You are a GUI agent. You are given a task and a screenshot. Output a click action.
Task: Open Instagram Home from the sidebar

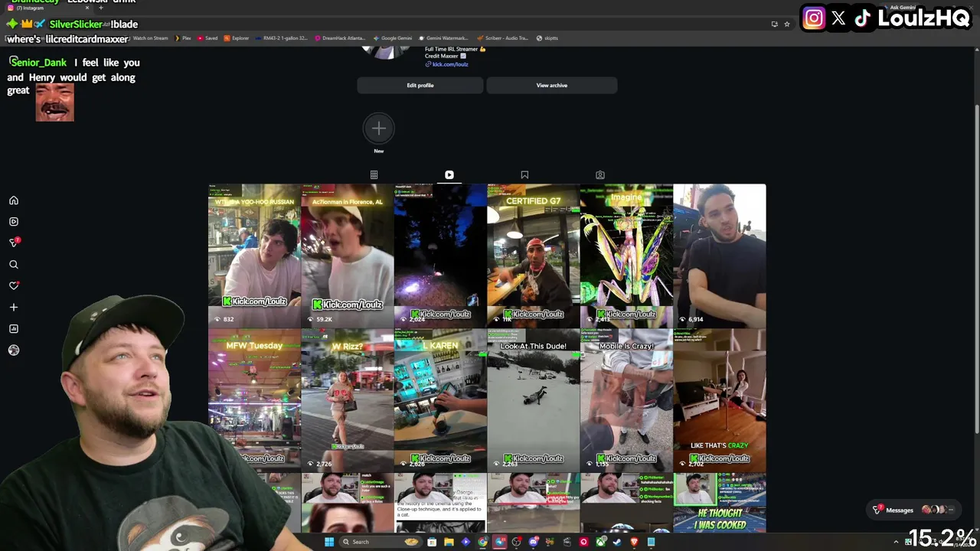pos(14,201)
